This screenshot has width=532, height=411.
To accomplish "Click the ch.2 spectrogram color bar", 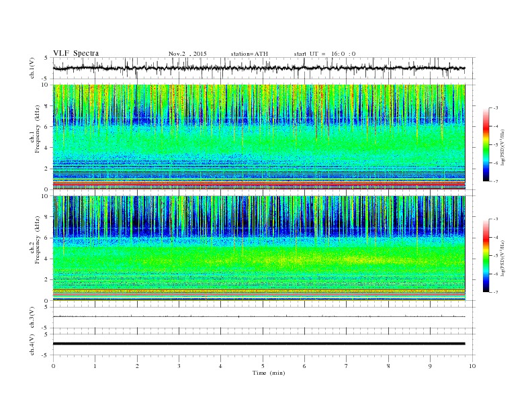I will (x=486, y=256).
